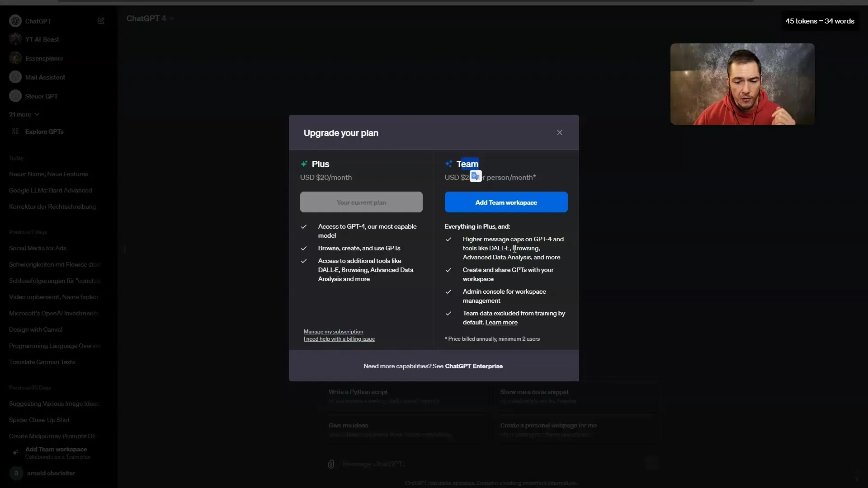Follow the Learn more link about team data
Screen dimensions: 868x488
coord(501,322)
